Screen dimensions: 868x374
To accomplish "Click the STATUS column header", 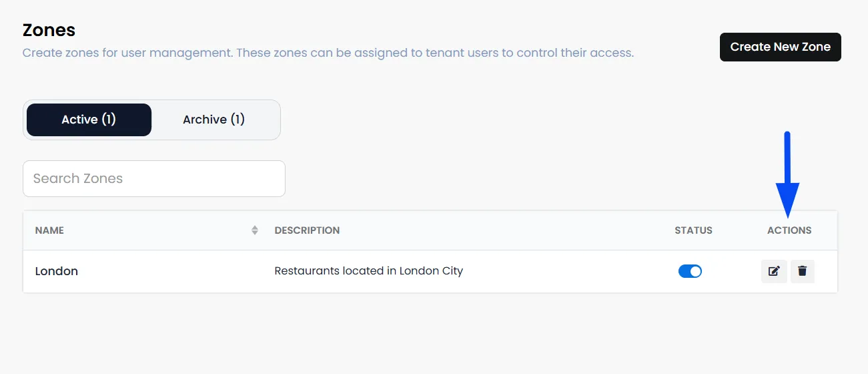I will pyautogui.click(x=693, y=230).
